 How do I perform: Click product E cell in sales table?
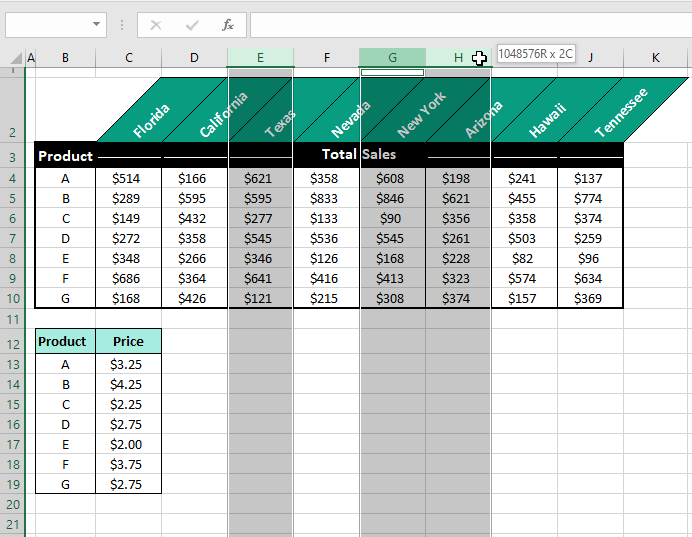[x=65, y=259]
